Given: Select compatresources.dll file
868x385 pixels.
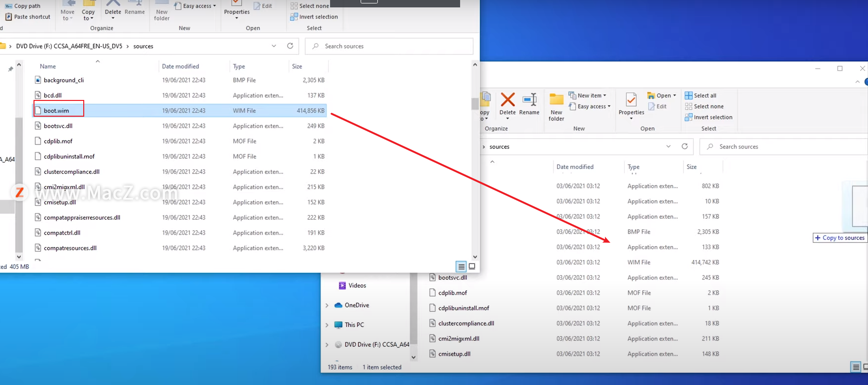Looking at the screenshot, I should point(70,248).
